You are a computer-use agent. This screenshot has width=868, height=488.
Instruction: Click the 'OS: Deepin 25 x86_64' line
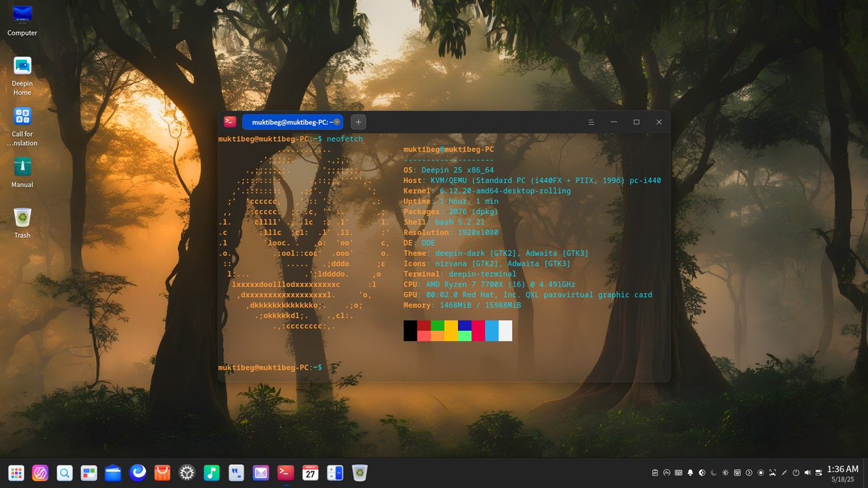click(x=448, y=170)
